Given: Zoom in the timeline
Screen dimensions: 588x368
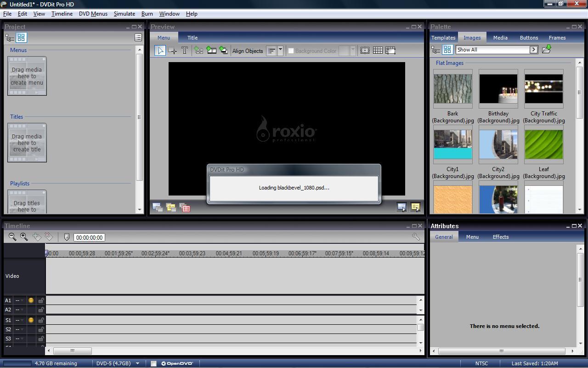Looking at the screenshot, I should [24, 237].
